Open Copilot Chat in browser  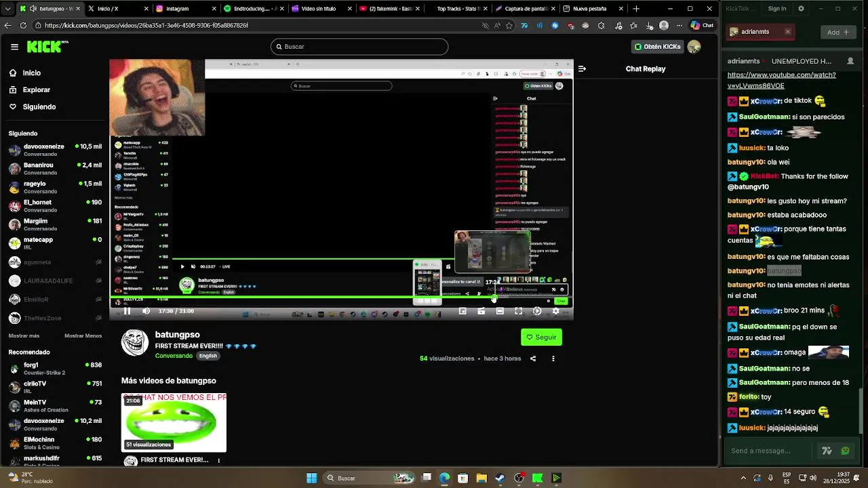tap(702, 26)
